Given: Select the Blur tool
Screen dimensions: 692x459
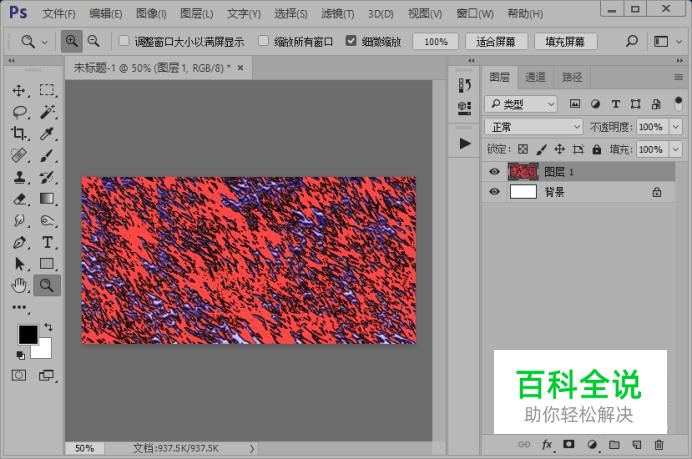Looking at the screenshot, I should click(x=19, y=220).
